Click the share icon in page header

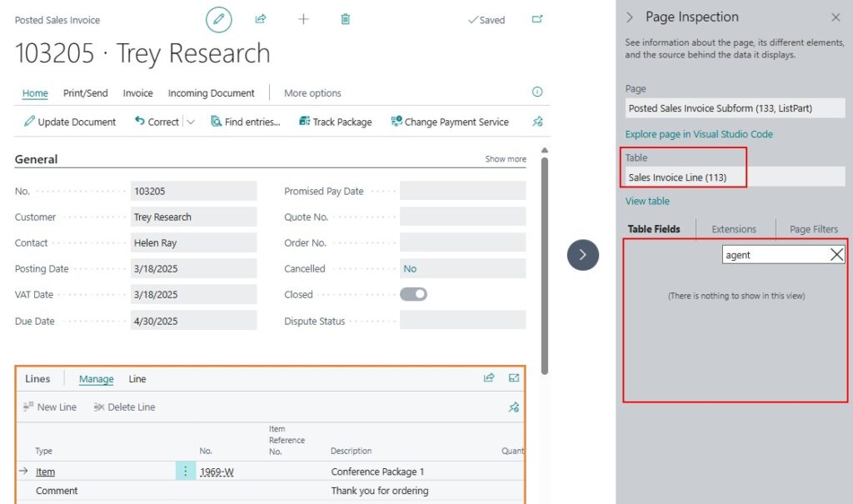261,19
